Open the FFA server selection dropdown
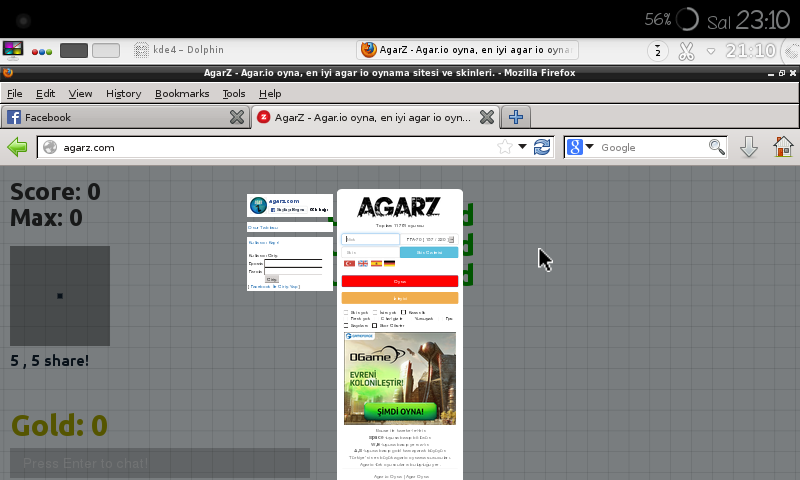This screenshot has width=800, height=480. [429, 239]
